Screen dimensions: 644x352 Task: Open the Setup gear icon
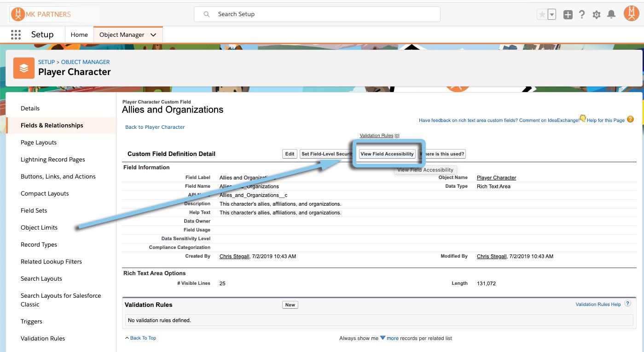click(597, 15)
